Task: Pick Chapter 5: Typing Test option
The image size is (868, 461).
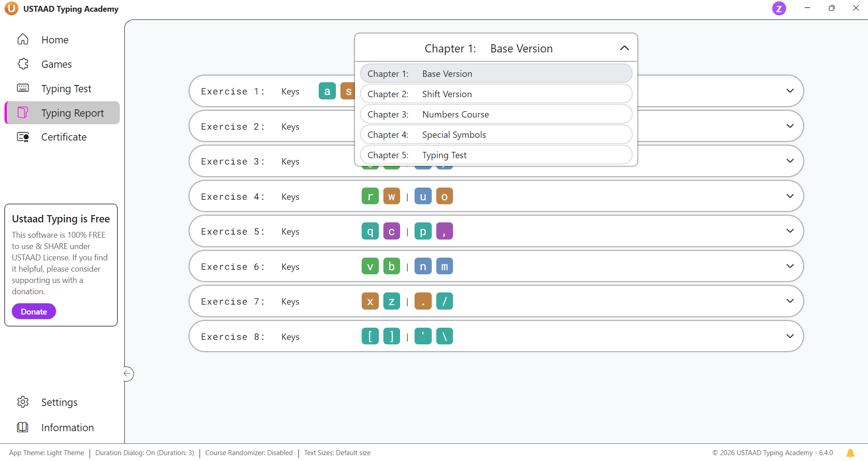Action: coord(496,155)
